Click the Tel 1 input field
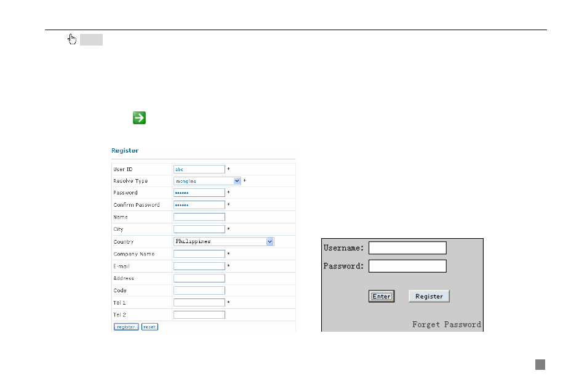This screenshot has height=392, width=587. click(x=199, y=302)
